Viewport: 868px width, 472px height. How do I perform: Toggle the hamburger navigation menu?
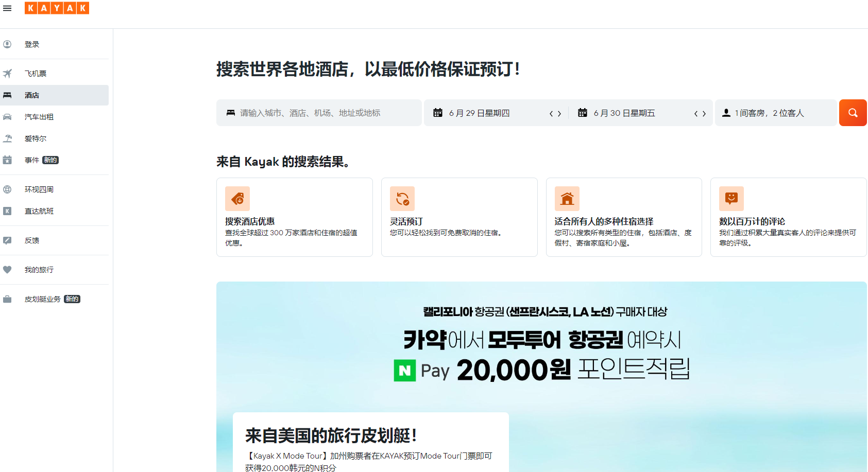point(7,8)
